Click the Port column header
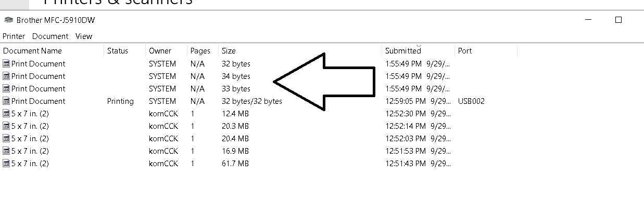The image size is (644, 213). pos(486,51)
